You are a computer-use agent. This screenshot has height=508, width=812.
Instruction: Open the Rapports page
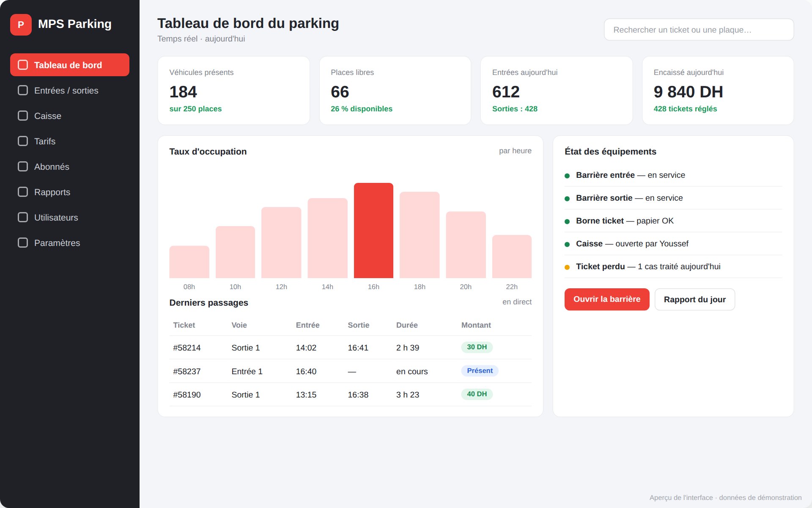70,192
